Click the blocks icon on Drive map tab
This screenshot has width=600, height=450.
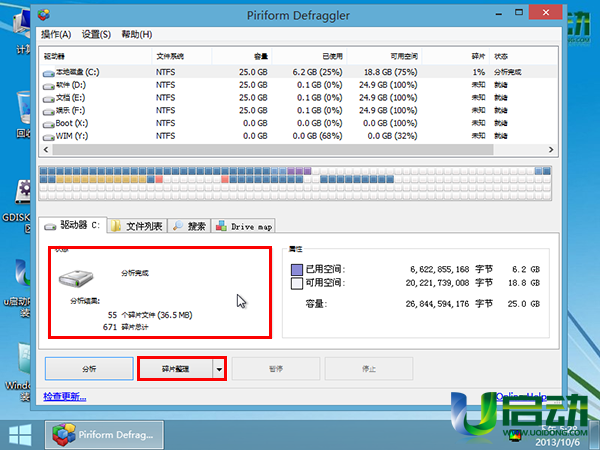(x=221, y=226)
